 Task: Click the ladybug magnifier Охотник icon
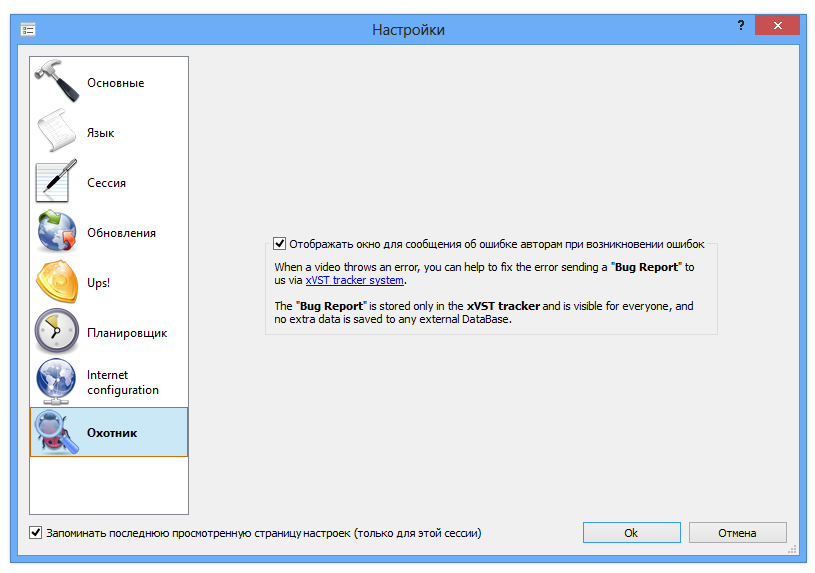click(57, 432)
